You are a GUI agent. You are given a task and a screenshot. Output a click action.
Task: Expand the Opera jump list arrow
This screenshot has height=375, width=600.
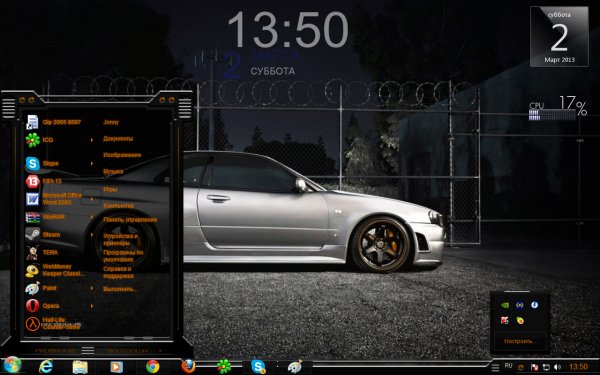pyautogui.click(x=92, y=306)
